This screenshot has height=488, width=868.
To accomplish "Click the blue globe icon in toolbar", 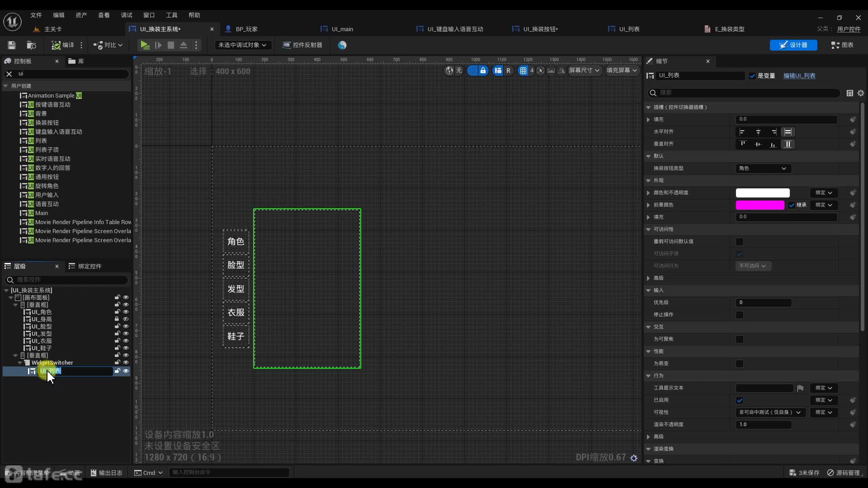I will 342,45.
